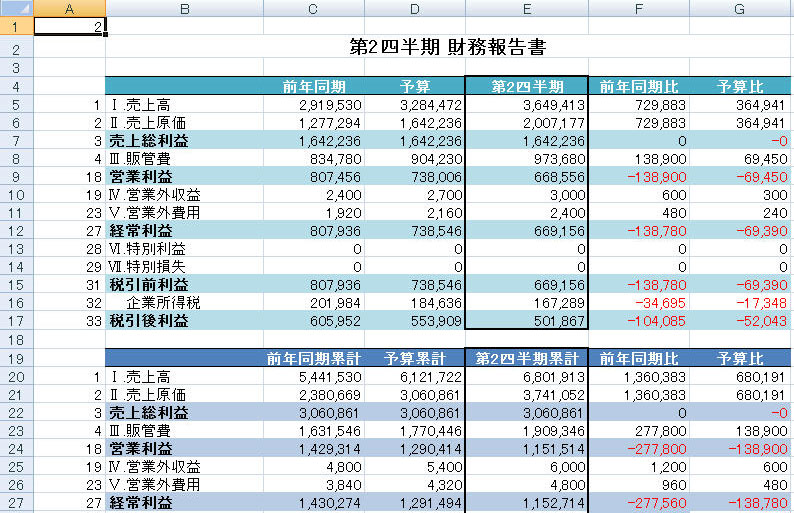Select row 1 header
This screenshot has height=513, width=794.
16,26
